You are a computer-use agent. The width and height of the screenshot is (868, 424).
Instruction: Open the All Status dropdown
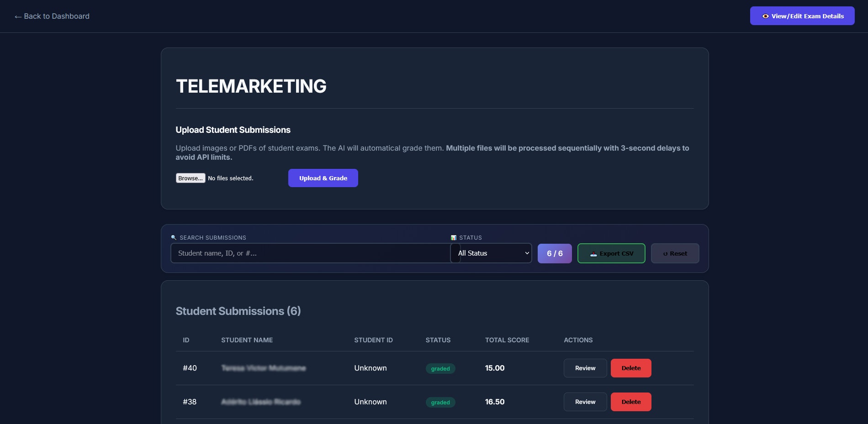pos(492,253)
